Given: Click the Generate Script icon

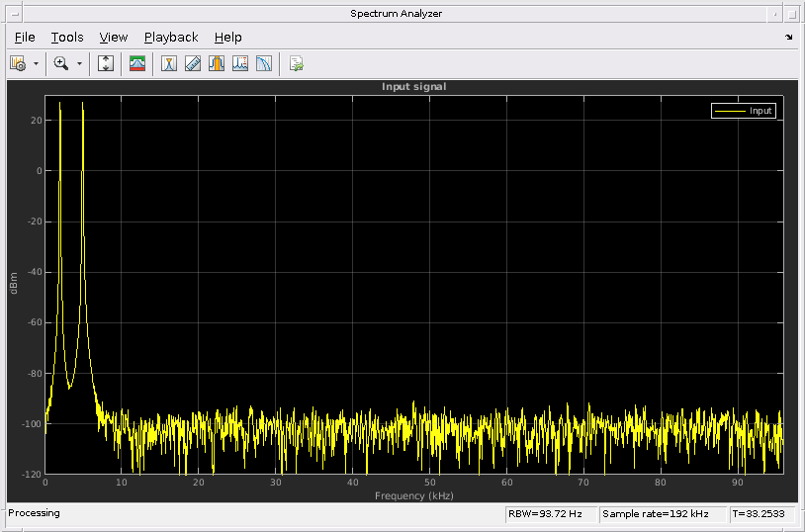Looking at the screenshot, I should (x=296, y=63).
